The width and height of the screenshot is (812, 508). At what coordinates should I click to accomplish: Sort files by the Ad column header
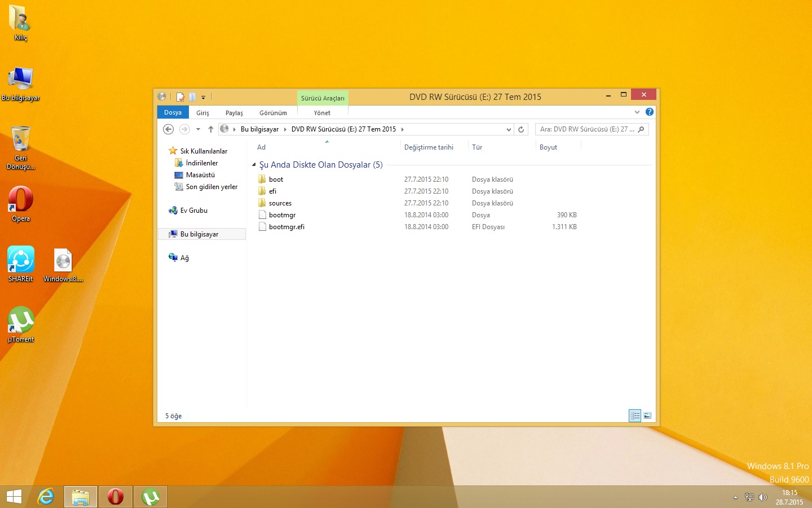(x=326, y=147)
